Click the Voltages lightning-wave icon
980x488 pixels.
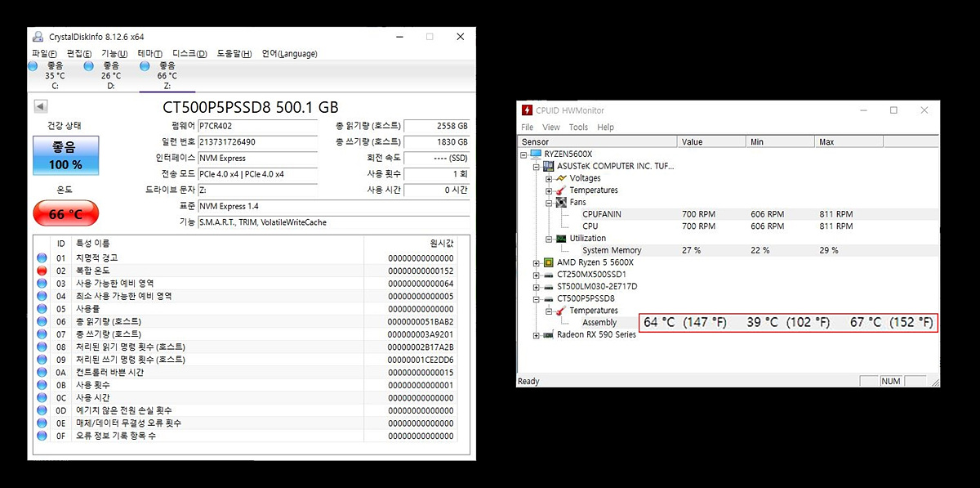(x=561, y=178)
